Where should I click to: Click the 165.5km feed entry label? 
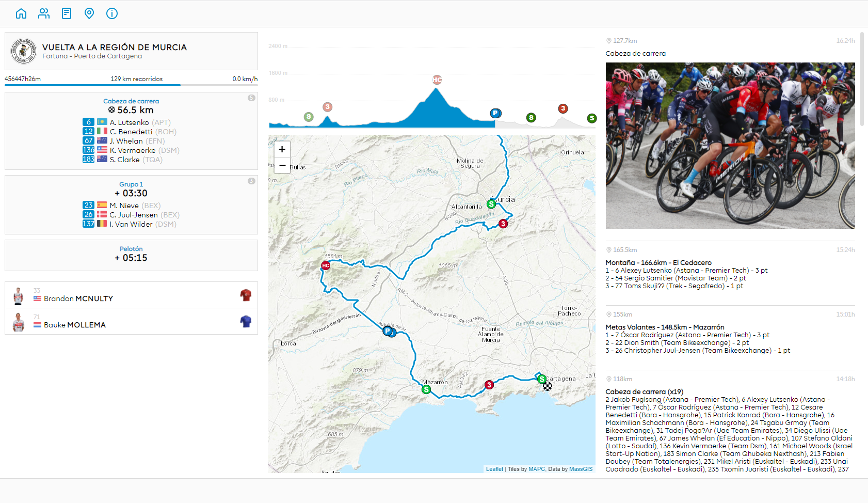coord(625,250)
